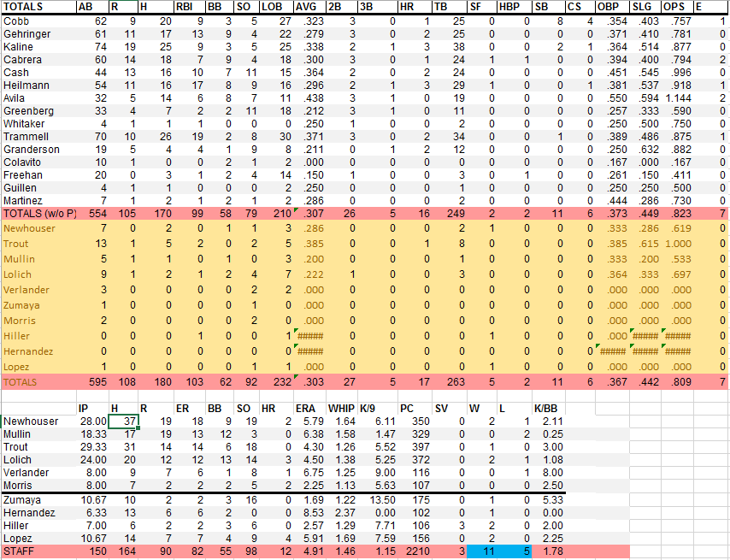Click Granderson's SLG value .632
This screenshot has height=560, width=730.
pyautogui.click(x=649, y=150)
